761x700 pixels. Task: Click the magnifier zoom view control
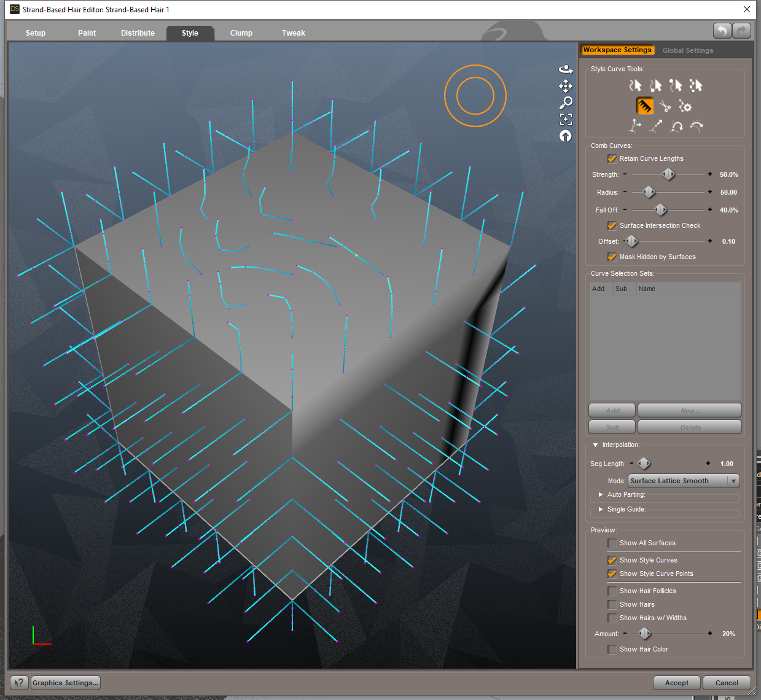pyautogui.click(x=566, y=103)
